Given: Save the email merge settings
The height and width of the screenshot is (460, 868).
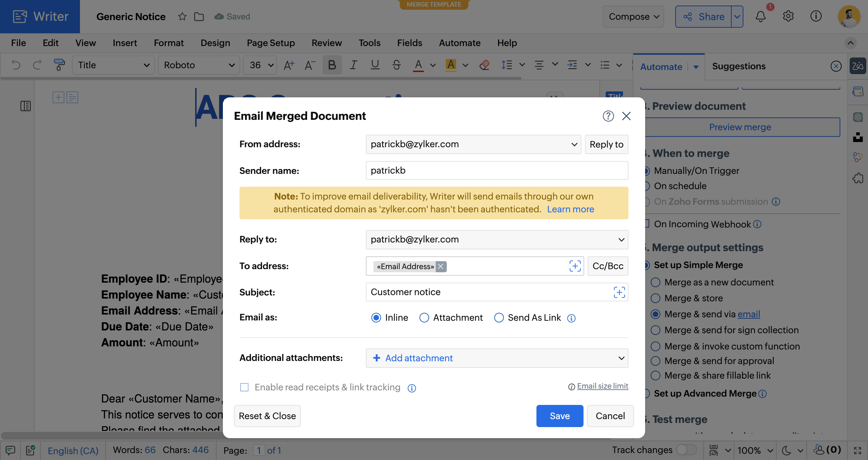Looking at the screenshot, I should coord(560,416).
